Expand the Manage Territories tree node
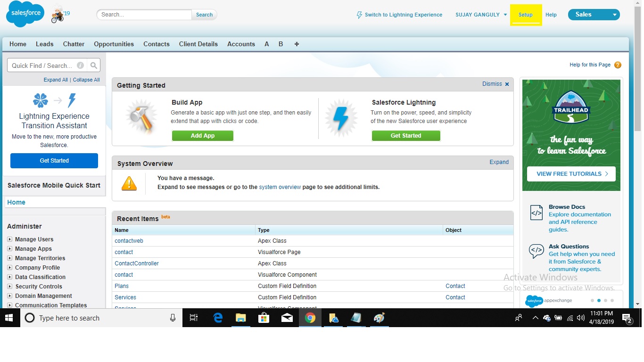Viewport: 644px width, 362px height. [x=10, y=258]
